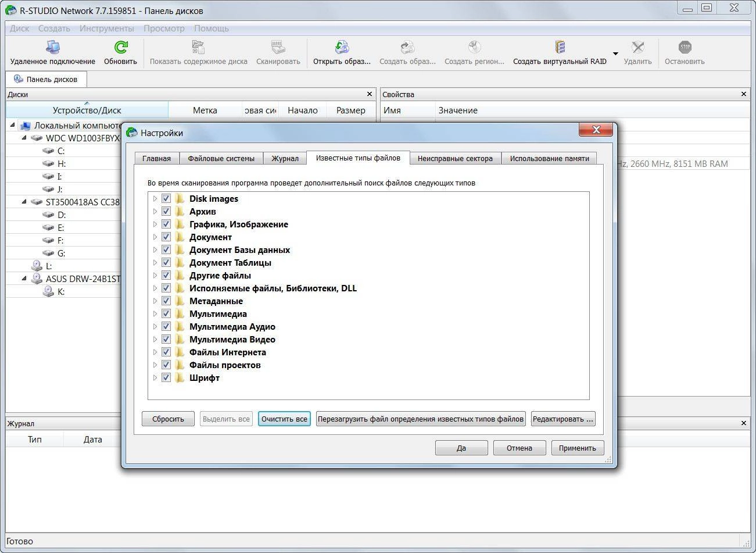Click Перезагрузить файл определения известных типов button
Screen dimensions: 756x553
[421, 419]
